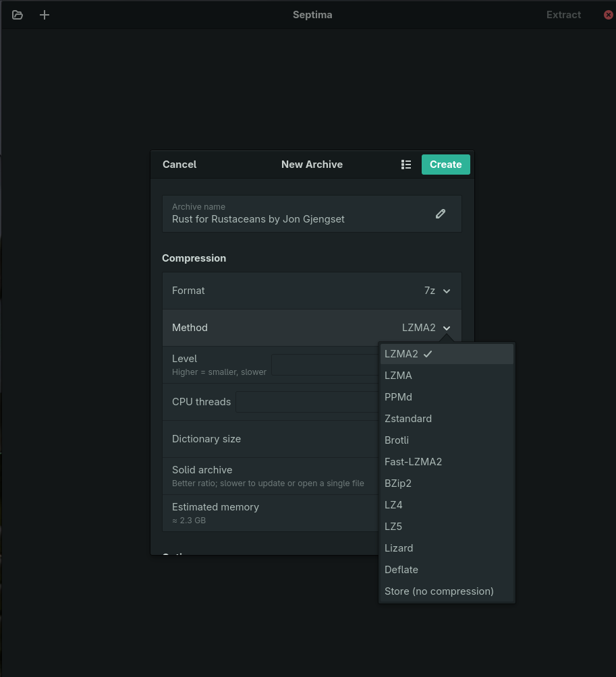This screenshot has width=616, height=677.
Task: Choose LZ5 from the dropdown list
Action: tap(447, 527)
